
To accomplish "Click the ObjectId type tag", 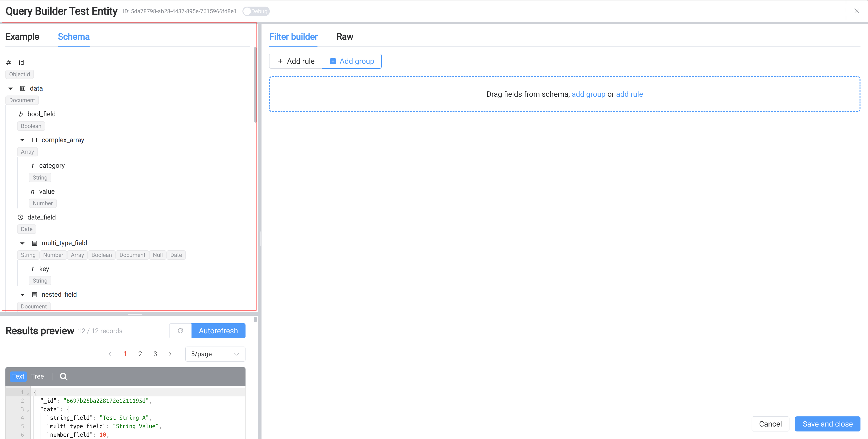I will coord(20,74).
